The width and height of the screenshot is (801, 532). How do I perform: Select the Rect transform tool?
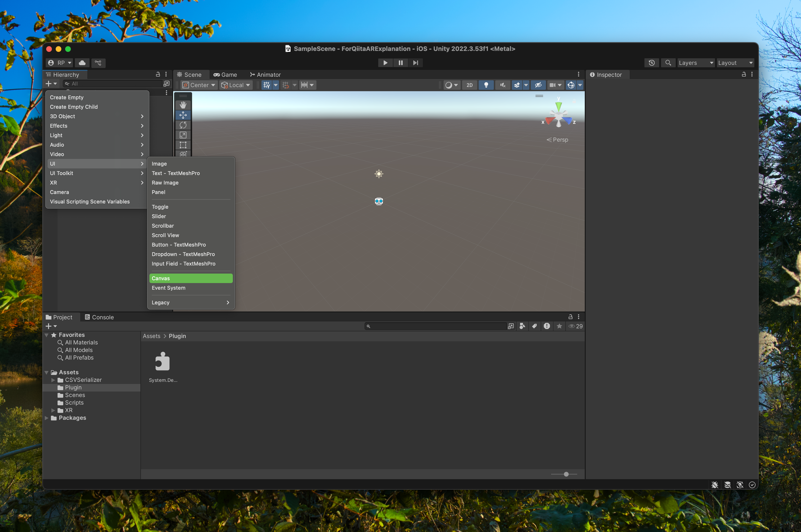click(183, 145)
